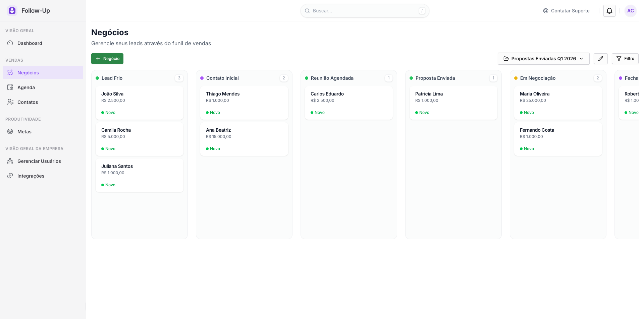The image size is (644, 319).
Task: Select the Integrações link icon
Action: (10, 176)
